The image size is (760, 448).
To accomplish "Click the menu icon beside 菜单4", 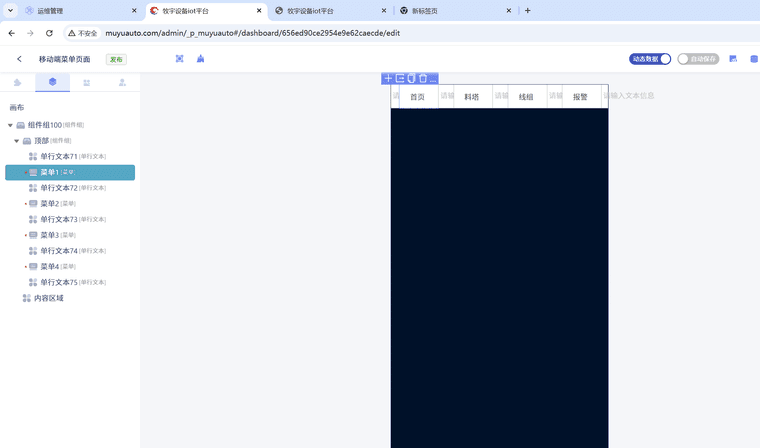I will tap(33, 267).
